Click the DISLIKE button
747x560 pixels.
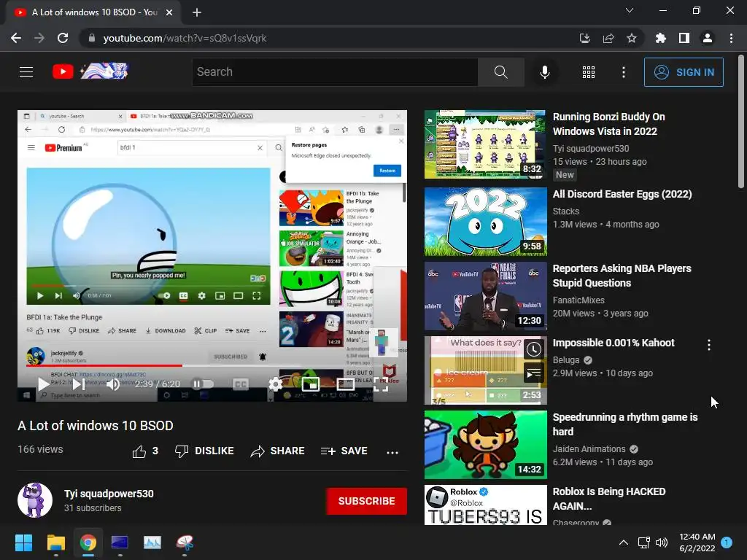click(204, 451)
